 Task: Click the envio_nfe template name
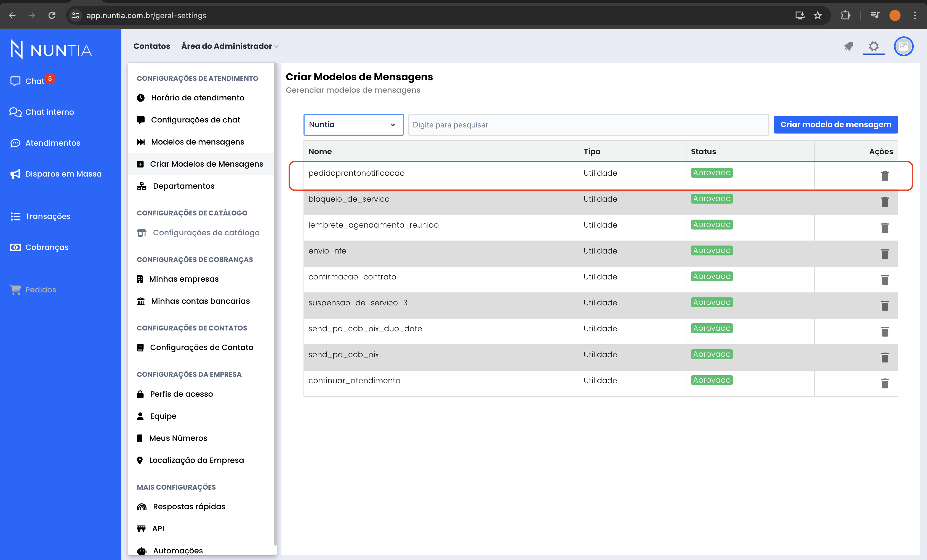point(327,251)
